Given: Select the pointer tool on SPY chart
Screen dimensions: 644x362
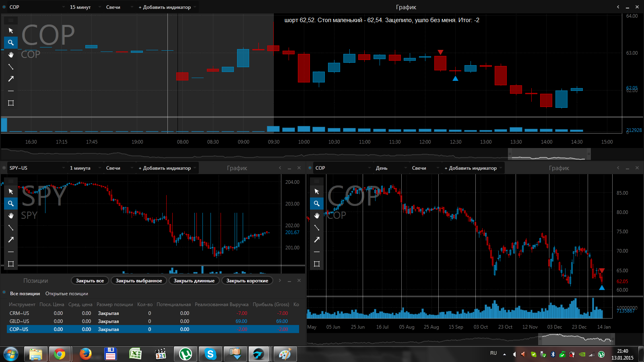Looking at the screenshot, I should click(x=11, y=191).
